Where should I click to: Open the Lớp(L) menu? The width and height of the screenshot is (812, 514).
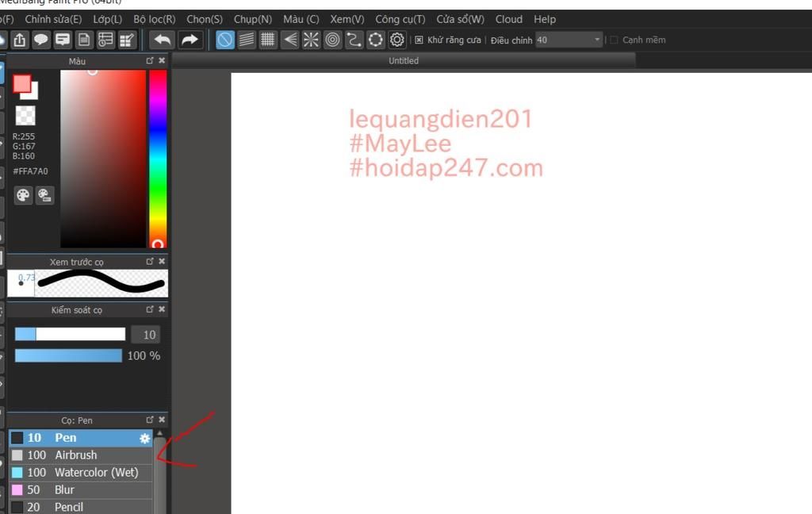click(108, 19)
